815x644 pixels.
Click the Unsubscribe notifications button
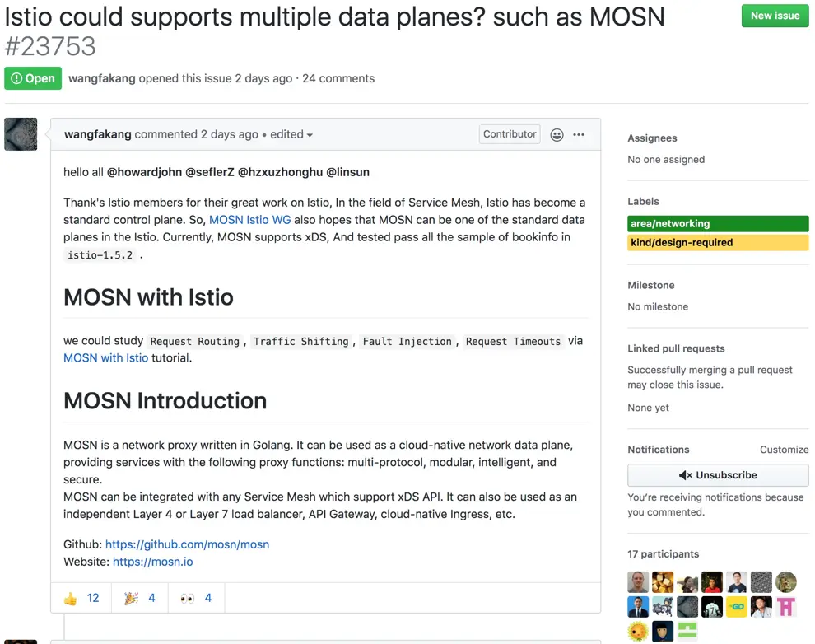[718, 474]
